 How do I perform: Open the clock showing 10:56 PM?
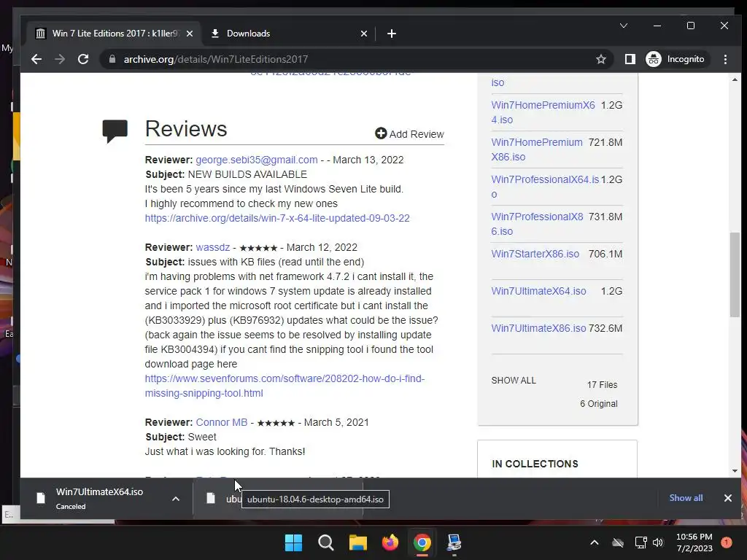pos(694,542)
